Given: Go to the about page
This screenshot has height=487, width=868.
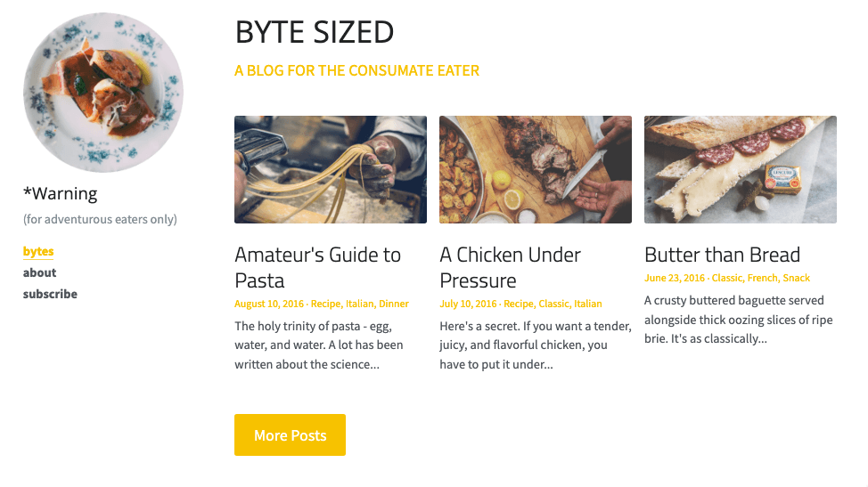Looking at the screenshot, I should [39, 272].
